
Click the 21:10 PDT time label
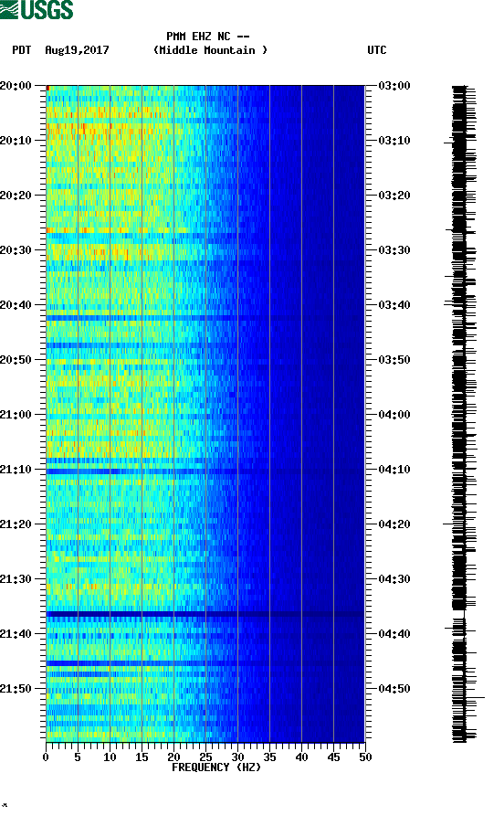tap(16, 470)
